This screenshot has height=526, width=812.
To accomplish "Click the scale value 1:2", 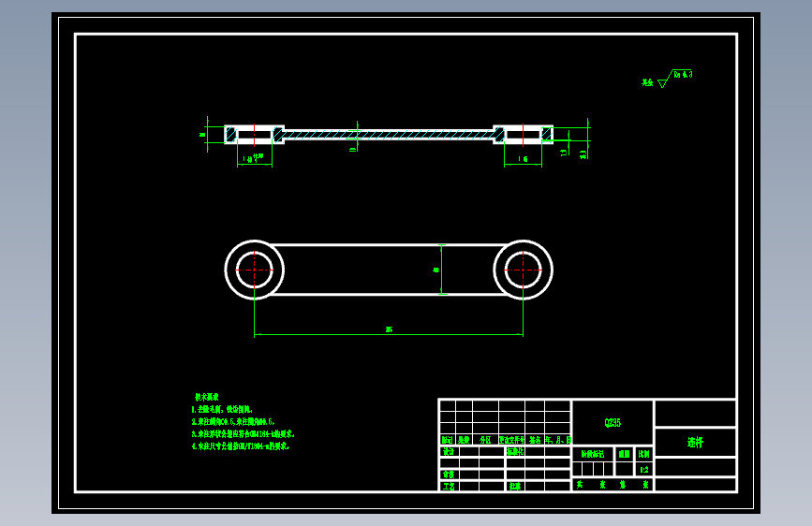I will pos(643,470).
